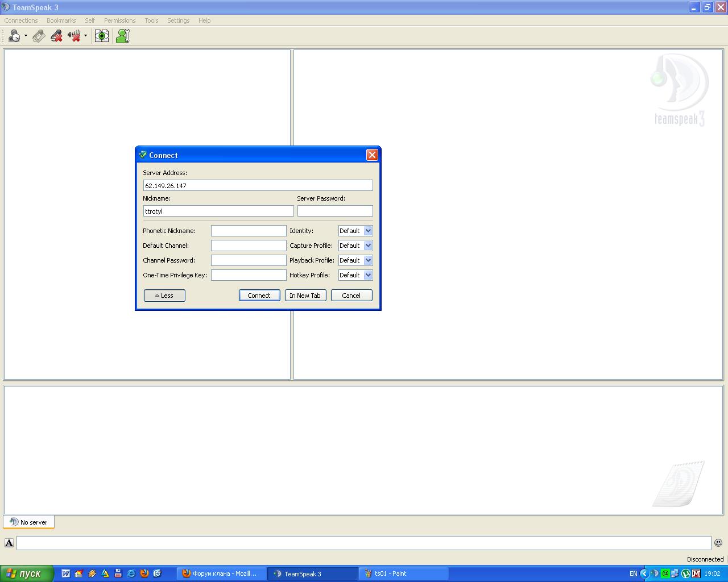Image resolution: width=728 pixels, height=582 pixels.
Task: Open the Settings menu
Action: (178, 20)
